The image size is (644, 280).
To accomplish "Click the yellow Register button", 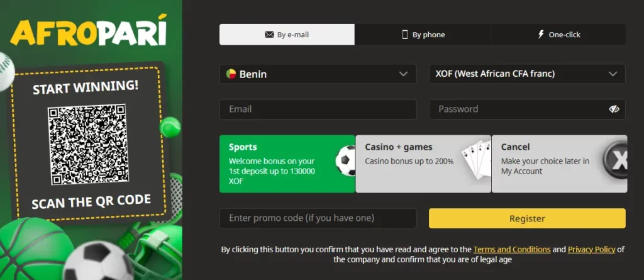I will 527,218.
